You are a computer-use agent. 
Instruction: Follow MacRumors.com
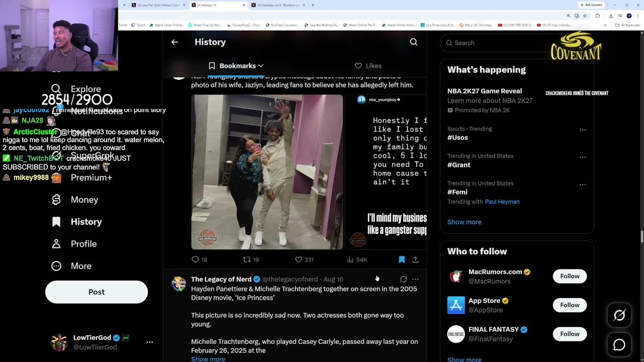pos(570,276)
